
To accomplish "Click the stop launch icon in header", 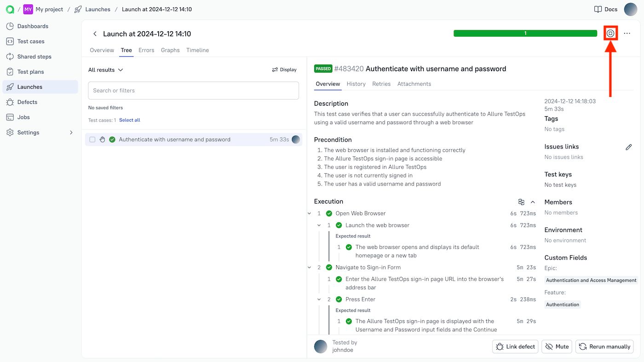I will tap(610, 34).
